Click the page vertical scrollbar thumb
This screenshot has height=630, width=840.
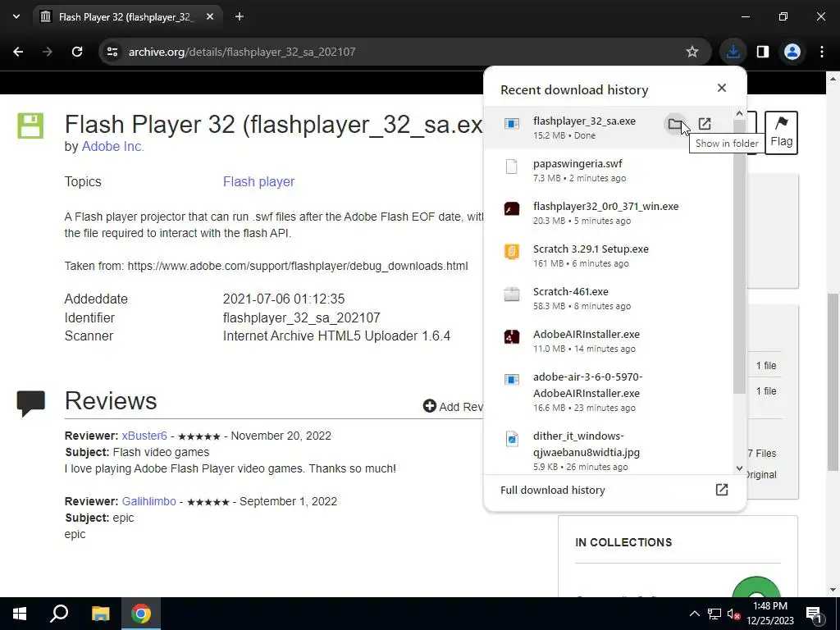[x=833, y=382]
